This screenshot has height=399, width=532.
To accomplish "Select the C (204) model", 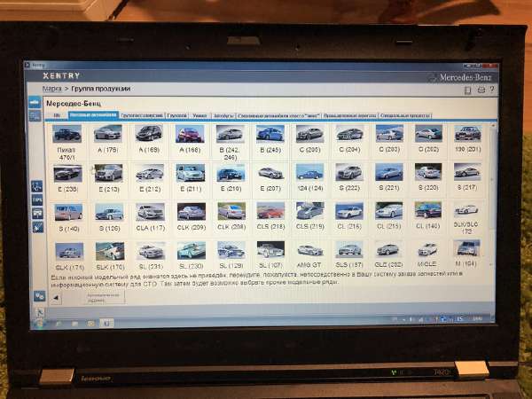I will click(x=349, y=138).
